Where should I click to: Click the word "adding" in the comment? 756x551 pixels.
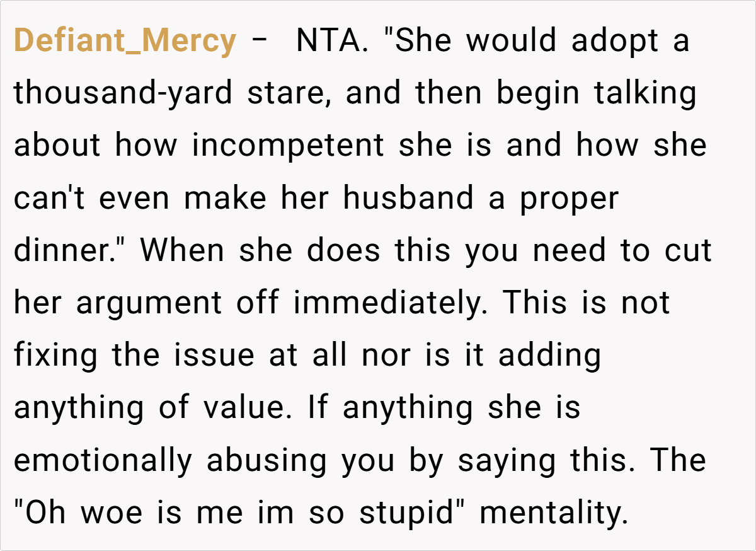pyautogui.click(x=549, y=356)
